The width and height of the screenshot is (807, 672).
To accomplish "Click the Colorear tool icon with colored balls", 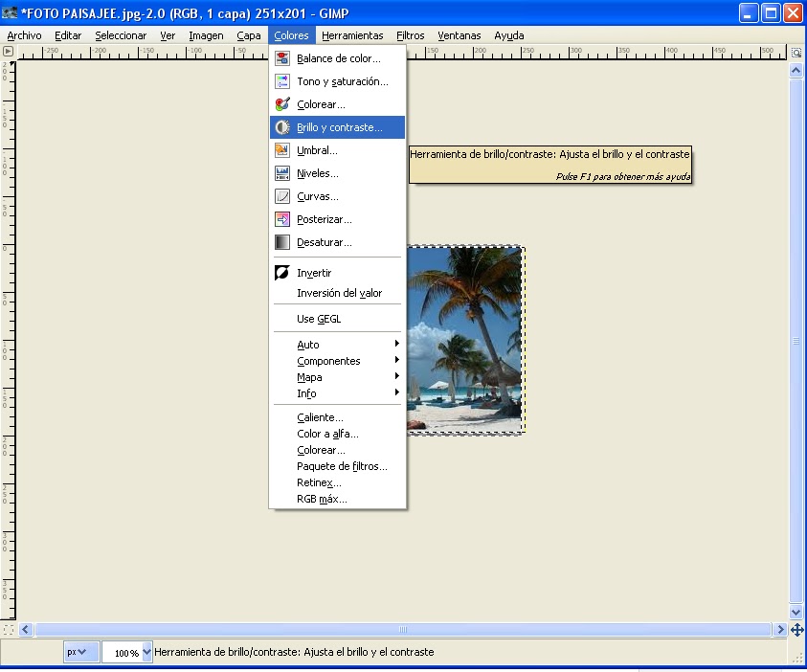I will (282, 104).
